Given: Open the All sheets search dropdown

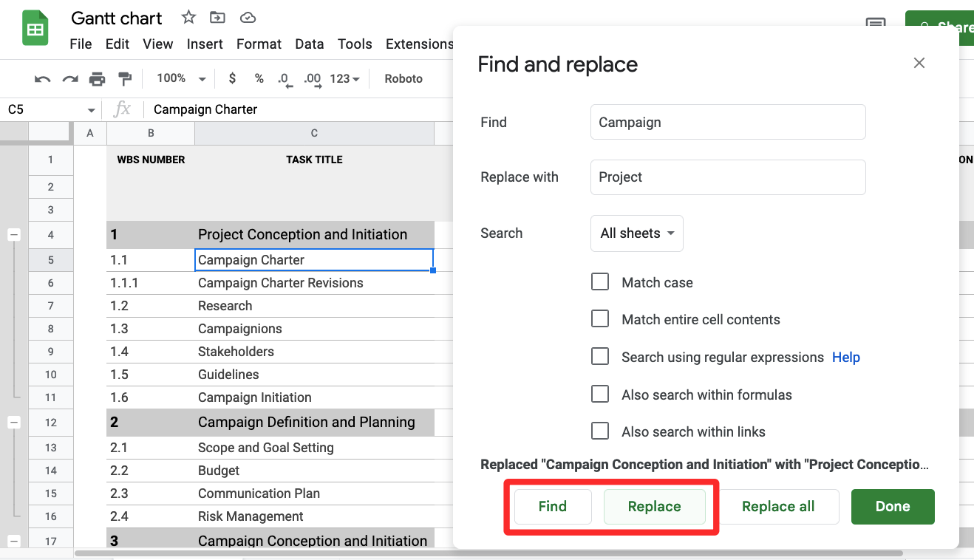Looking at the screenshot, I should [x=637, y=233].
